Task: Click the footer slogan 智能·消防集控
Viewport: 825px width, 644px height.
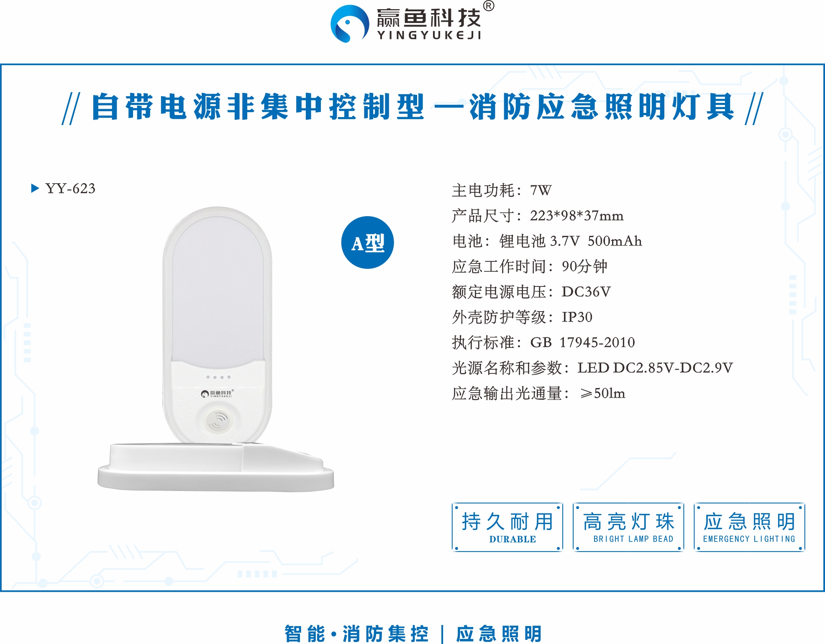Action: (356, 634)
